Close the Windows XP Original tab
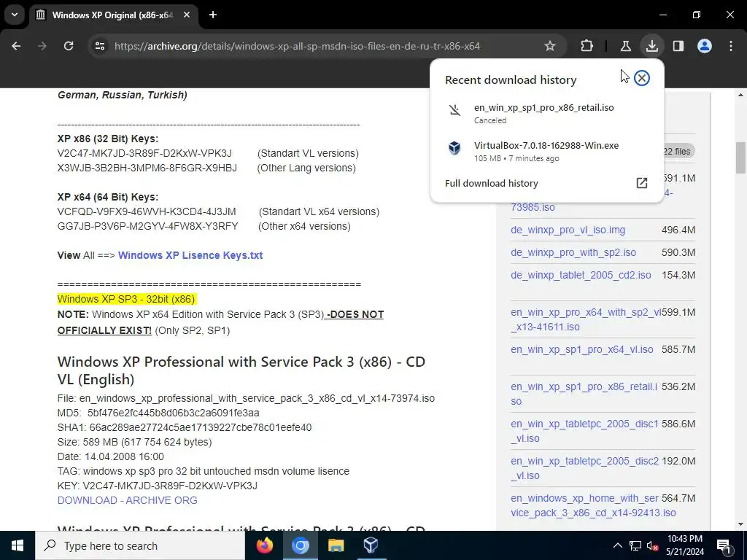Viewport: 747px width, 560px height. (187, 15)
